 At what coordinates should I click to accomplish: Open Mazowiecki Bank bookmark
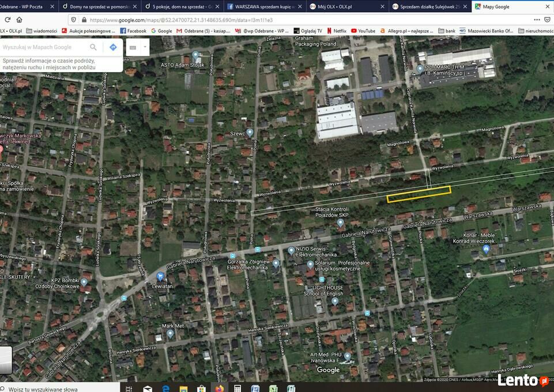coord(487,31)
